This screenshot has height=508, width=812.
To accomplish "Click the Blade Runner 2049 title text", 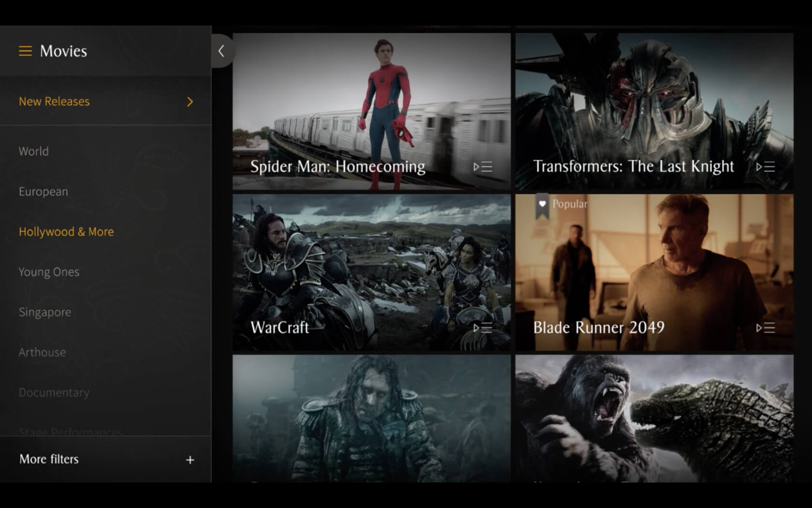I will tap(598, 328).
